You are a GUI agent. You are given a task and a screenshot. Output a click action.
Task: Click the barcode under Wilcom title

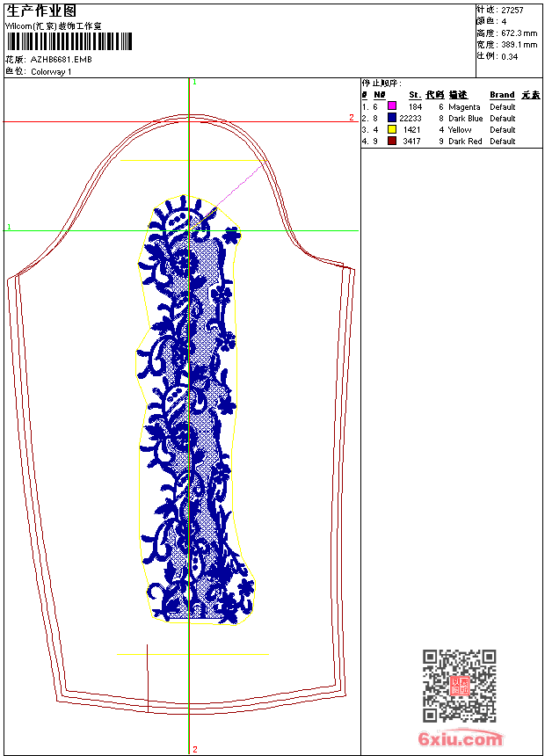[69, 41]
